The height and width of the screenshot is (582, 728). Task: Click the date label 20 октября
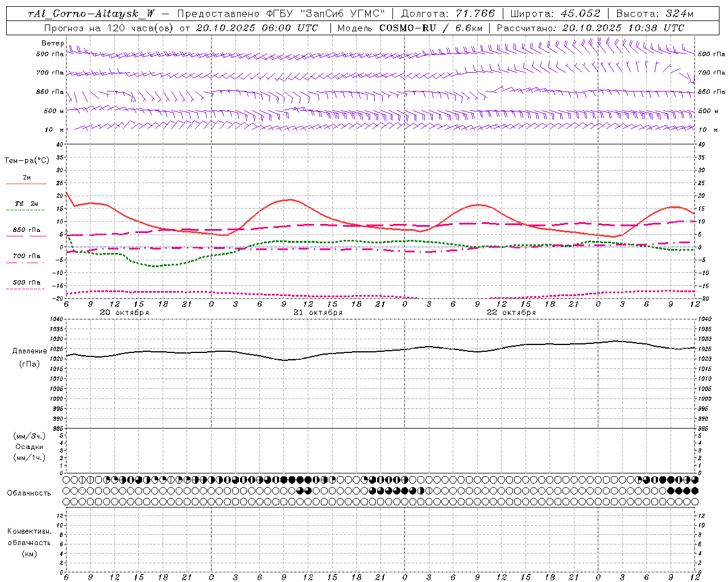[125, 313]
